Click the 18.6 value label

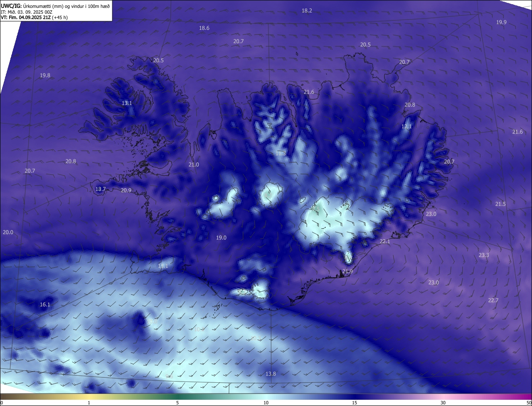pyautogui.click(x=204, y=28)
